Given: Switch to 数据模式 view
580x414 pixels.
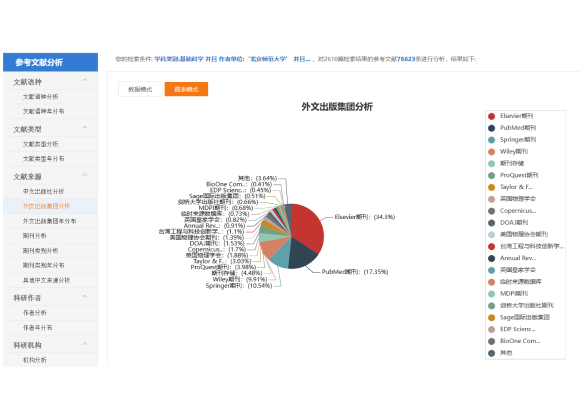Looking at the screenshot, I should point(140,89).
